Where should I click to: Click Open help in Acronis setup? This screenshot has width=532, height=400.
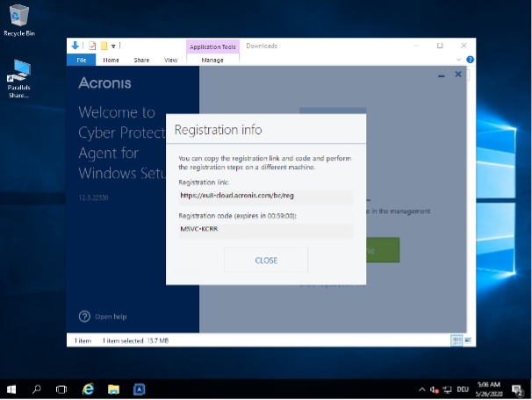[x=111, y=317]
